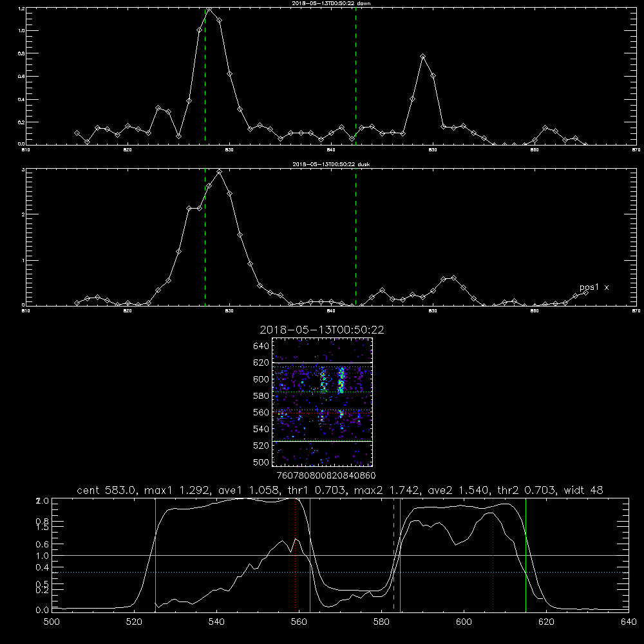
Task: Select the 'thr2 0.703' value
Action: click(x=527, y=490)
